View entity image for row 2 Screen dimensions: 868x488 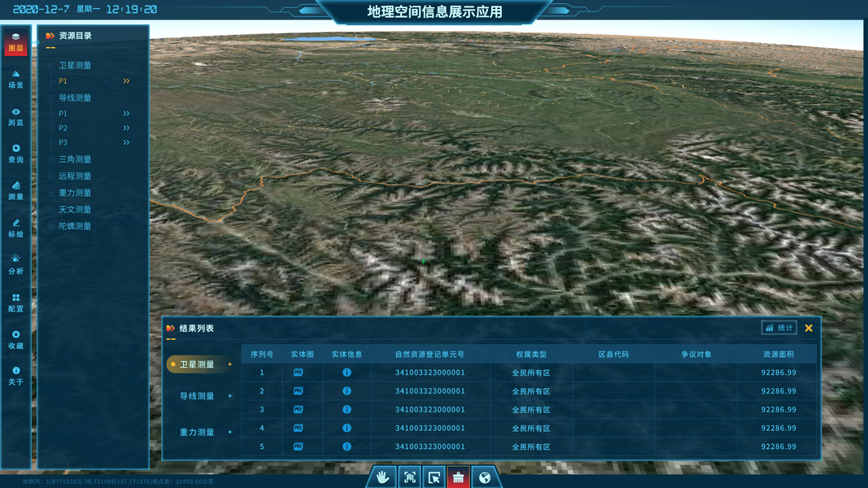298,391
